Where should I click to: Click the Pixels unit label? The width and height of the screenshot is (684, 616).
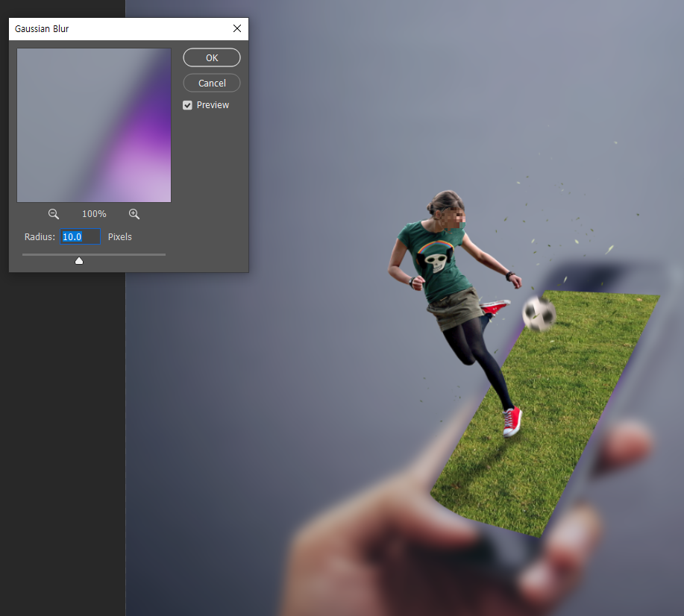(119, 237)
